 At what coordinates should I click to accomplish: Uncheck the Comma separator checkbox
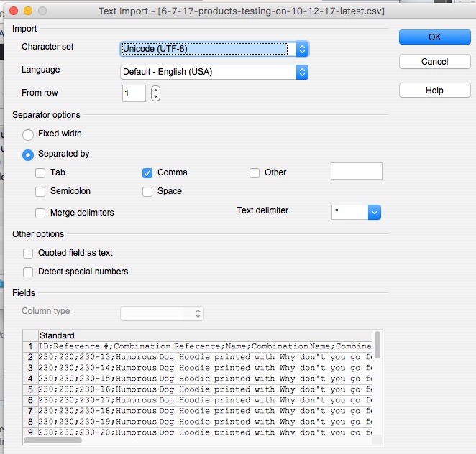tap(147, 173)
